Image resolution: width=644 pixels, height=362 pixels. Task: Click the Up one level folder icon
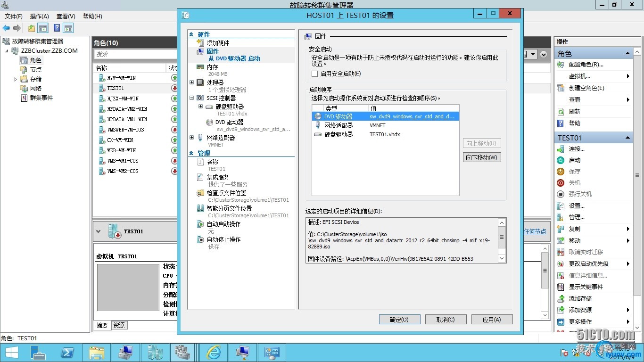(x=31, y=28)
